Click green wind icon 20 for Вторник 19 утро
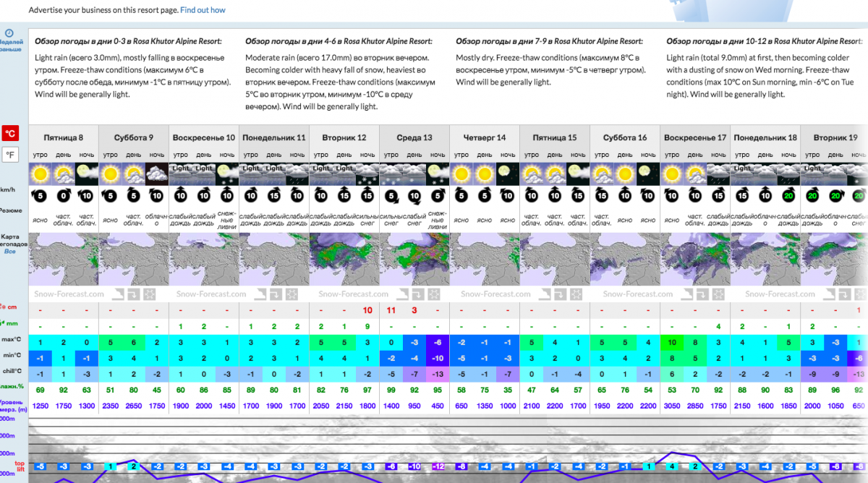This screenshot has width=868, height=483. coord(812,196)
